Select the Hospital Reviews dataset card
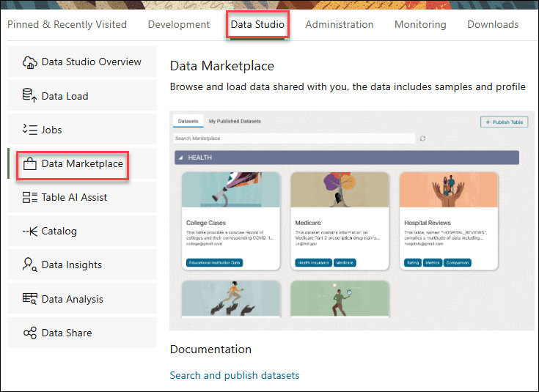 pyautogui.click(x=448, y=221)
